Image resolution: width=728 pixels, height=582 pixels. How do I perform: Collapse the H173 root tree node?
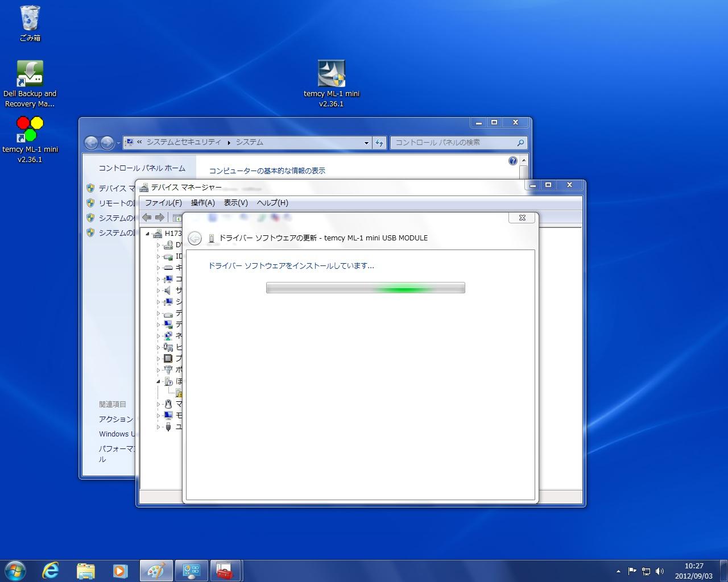click(147, 234)
